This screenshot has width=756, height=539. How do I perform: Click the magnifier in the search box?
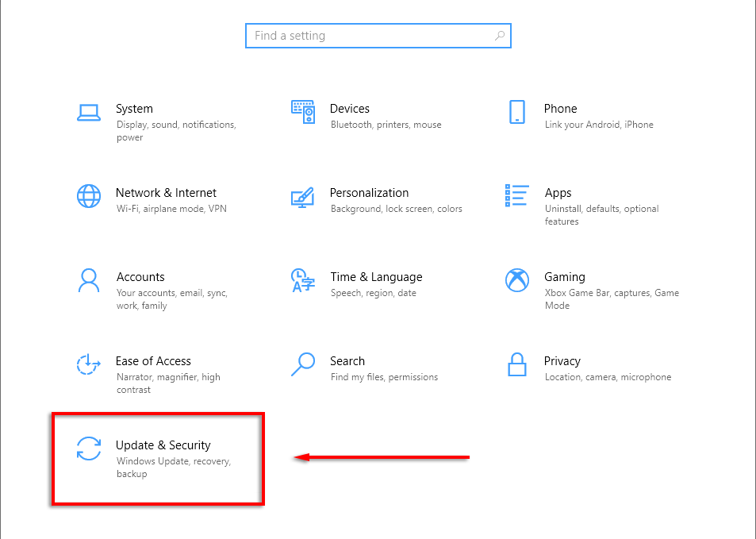(500, 36)
